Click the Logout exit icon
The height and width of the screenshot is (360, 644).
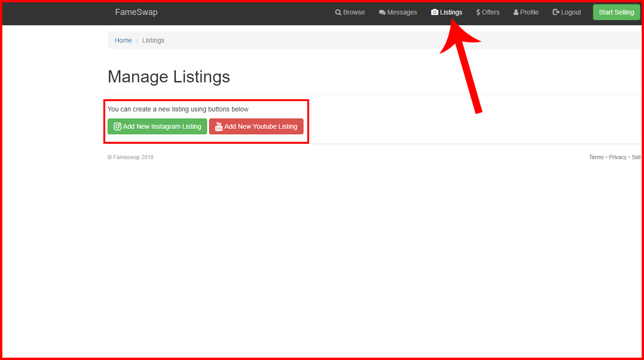click(x=556, y=12)
